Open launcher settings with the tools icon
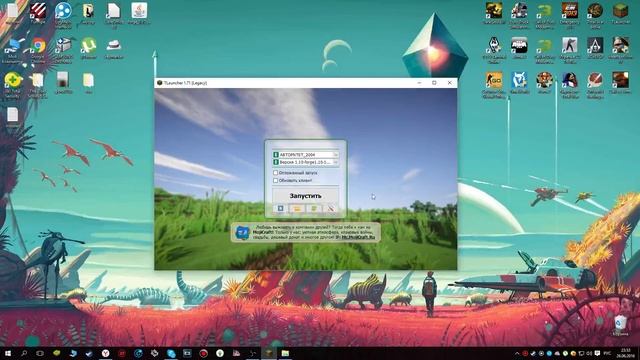The image size is (640, 360). [x=331, y=209]
